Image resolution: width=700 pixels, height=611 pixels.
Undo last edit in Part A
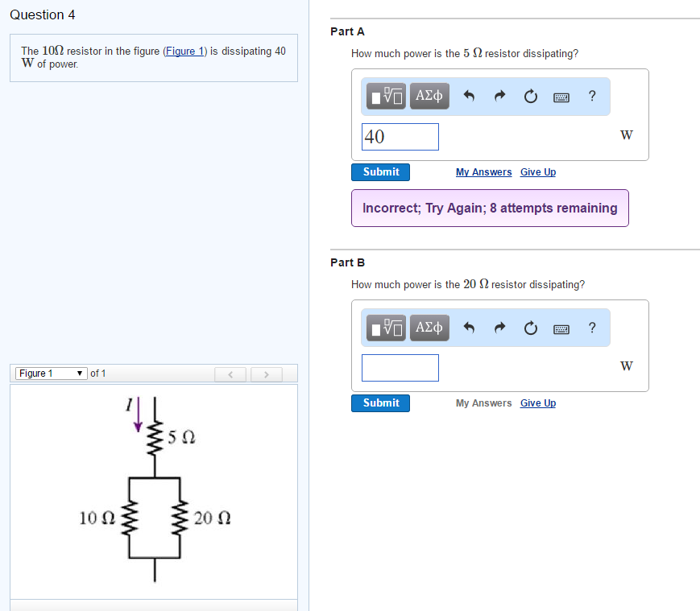(x=469, y=96)
